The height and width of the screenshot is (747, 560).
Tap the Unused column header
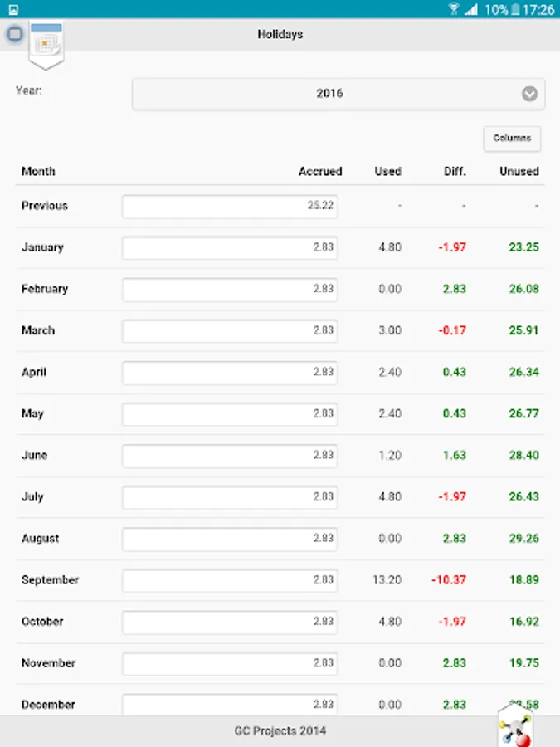[519, 172]
